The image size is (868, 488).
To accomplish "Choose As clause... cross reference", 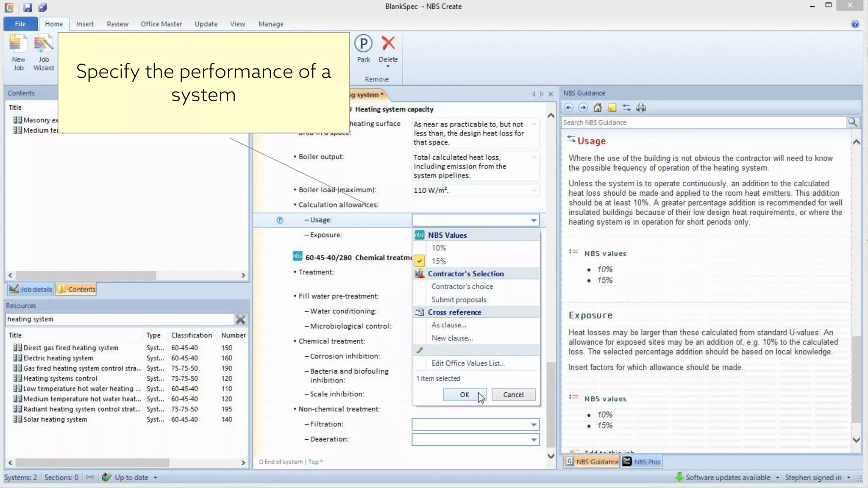I will pos(449,325).
